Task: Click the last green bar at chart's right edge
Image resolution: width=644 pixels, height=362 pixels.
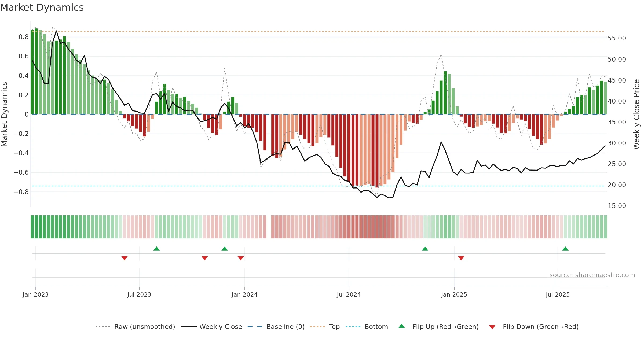Action: (605, 98)
